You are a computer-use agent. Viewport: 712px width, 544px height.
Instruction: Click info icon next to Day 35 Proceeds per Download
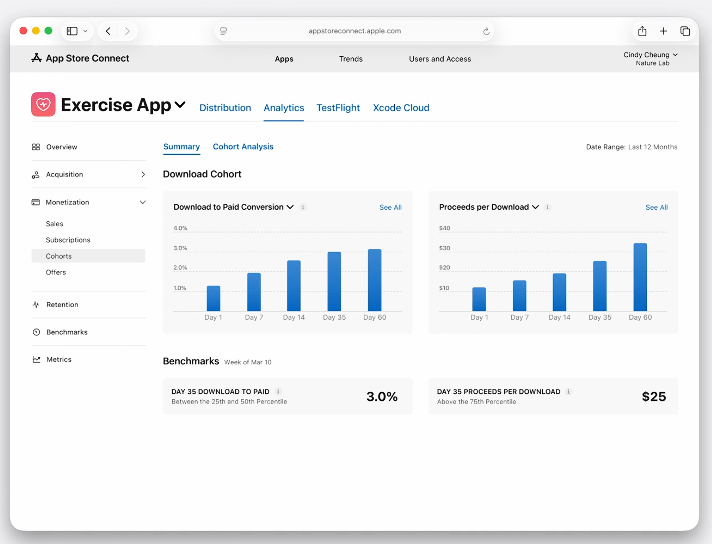point(569,391)
